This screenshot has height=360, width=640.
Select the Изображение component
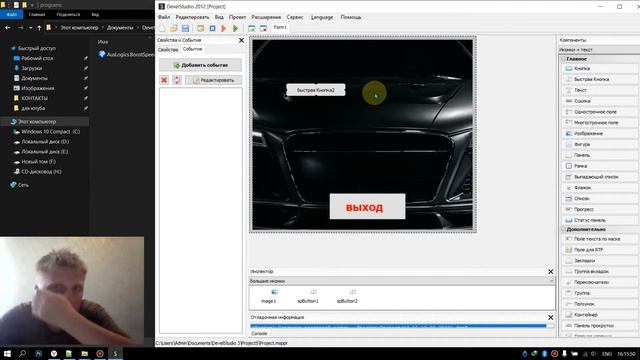(x=600, y=133)
